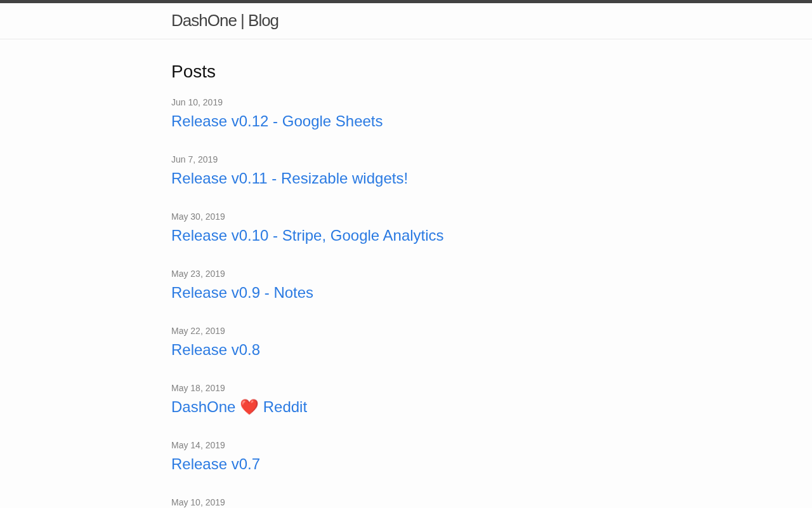Open the Release v0.9 - Notes post
The height and width of the screenshot is (508, 812).
242,293
